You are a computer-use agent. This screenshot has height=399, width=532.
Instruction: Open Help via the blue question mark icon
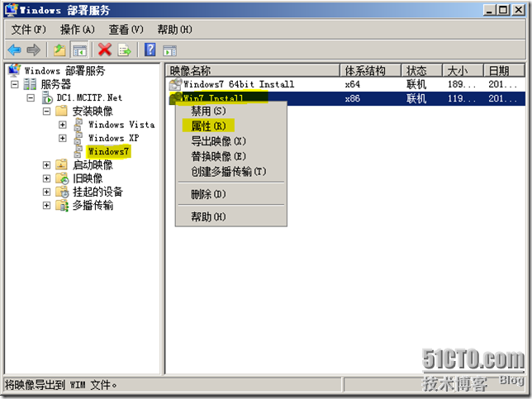pyautogui.click(x=150, y=50)
